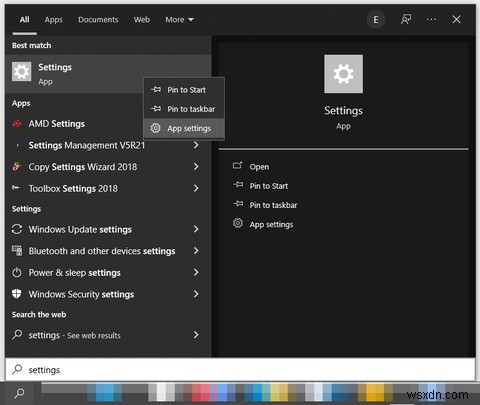Click the Power & sleep power icon

click(x=17, y=272)
